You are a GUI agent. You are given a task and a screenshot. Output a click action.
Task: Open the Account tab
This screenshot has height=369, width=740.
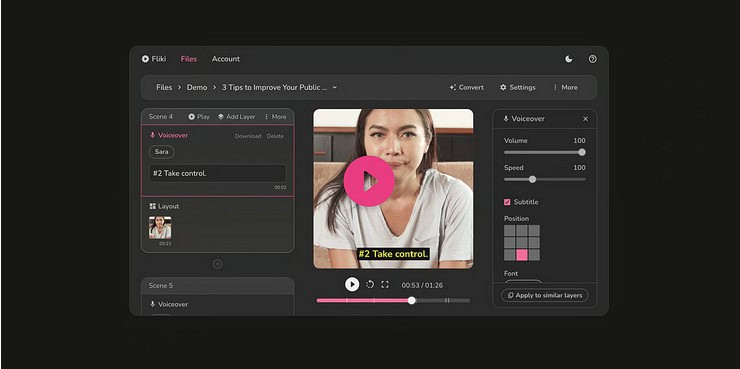226,59
